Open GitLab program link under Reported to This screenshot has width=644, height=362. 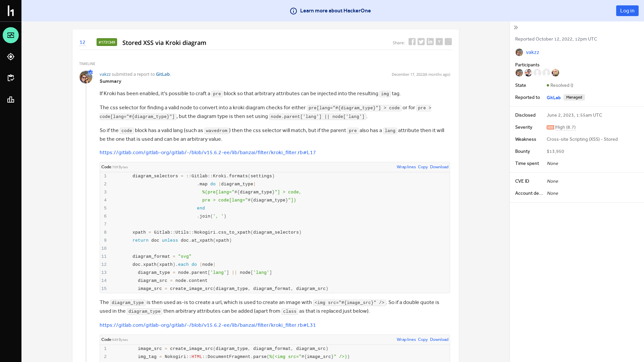[553, 98]
